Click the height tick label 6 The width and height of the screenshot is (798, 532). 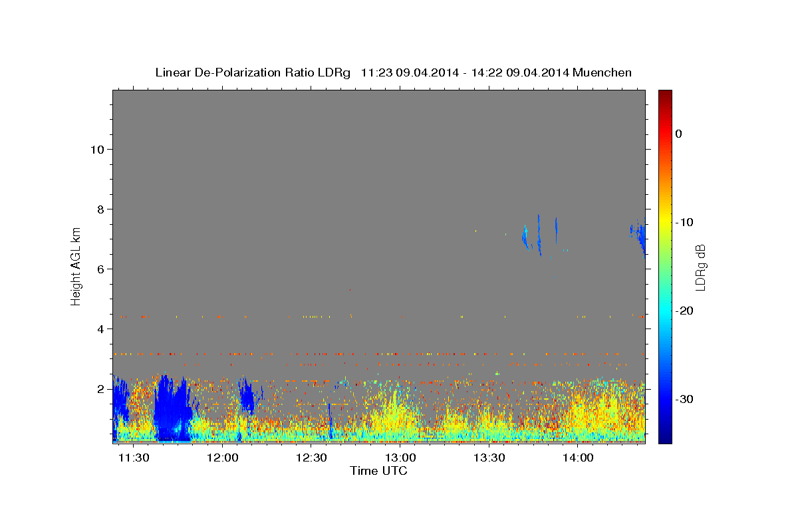point(100,269)
